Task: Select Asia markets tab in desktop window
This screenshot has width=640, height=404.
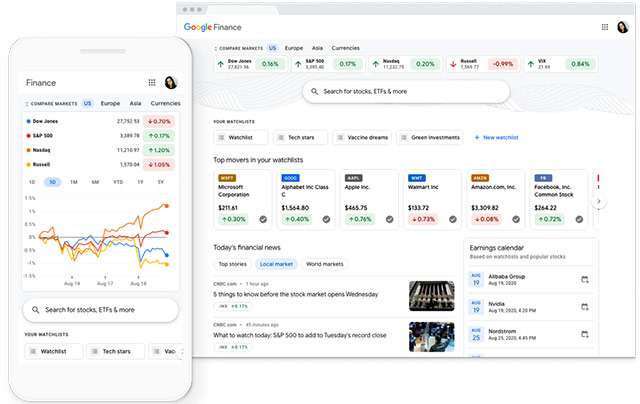Action: (317, 48)
